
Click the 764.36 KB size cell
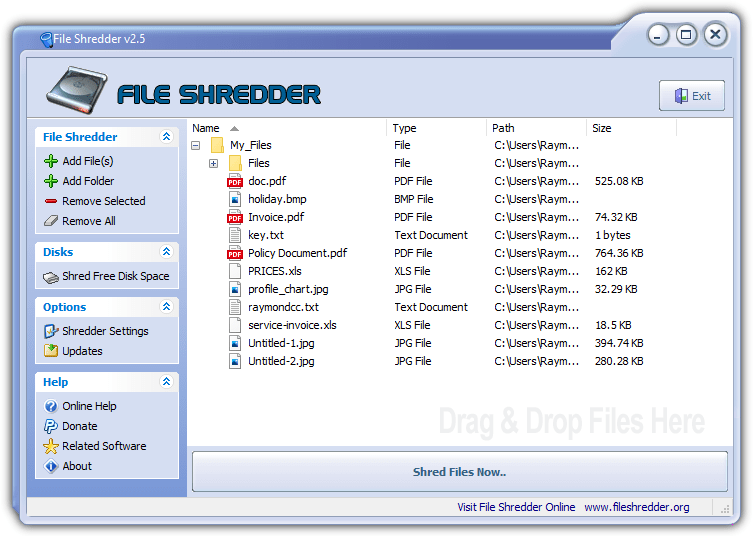(x=619, y=253)
